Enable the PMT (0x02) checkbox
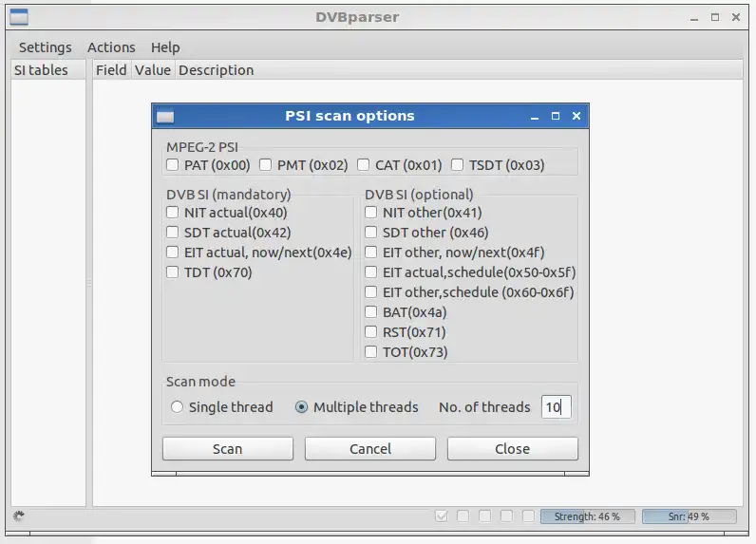This screenshot has height=544, width=756. (x=265, y=165)
